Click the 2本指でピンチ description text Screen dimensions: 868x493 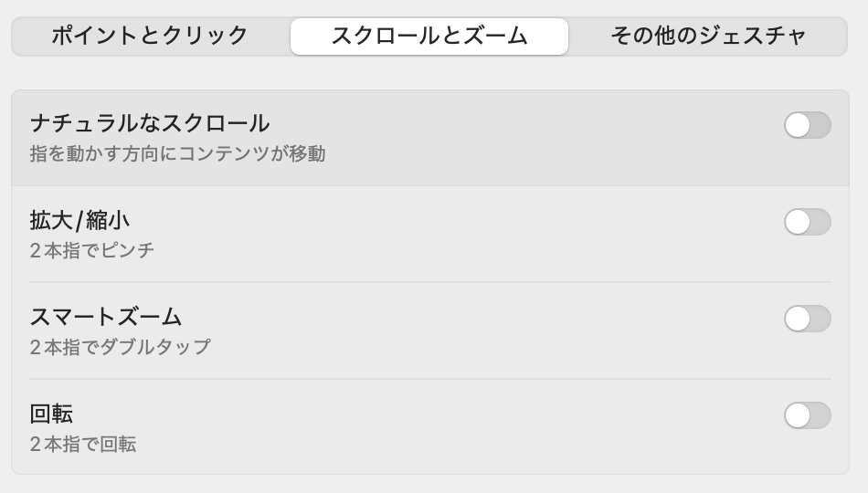click(x=91, y=250)
